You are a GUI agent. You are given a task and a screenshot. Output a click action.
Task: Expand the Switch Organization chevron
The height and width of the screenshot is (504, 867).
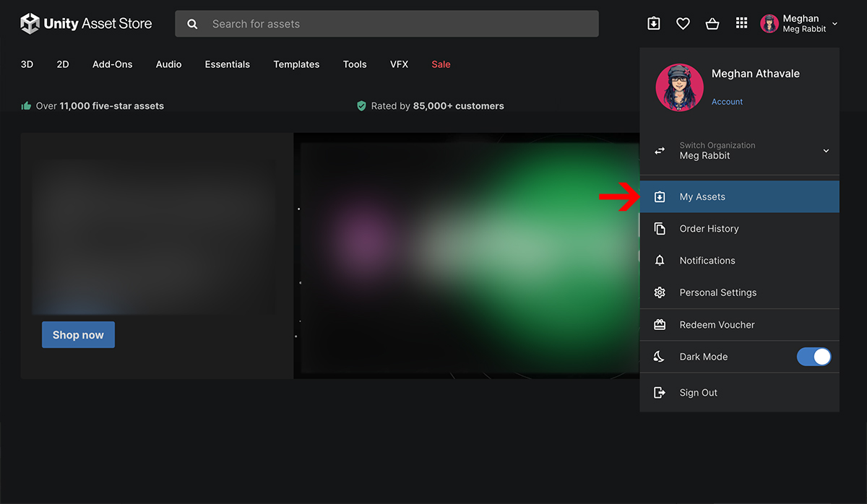click(826, 151)
